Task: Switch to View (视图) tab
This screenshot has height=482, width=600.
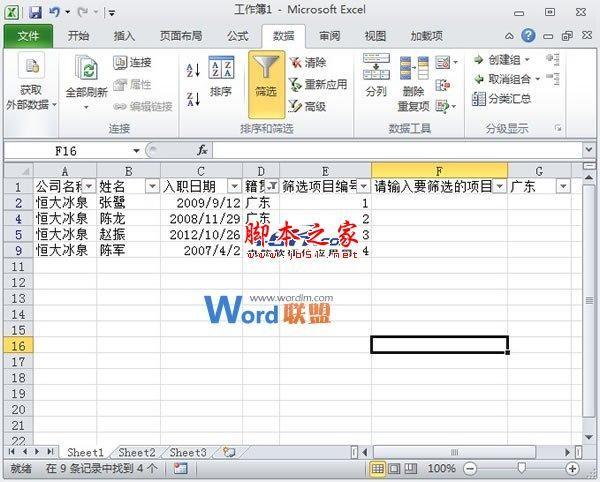Action: (x=375, y=36)
